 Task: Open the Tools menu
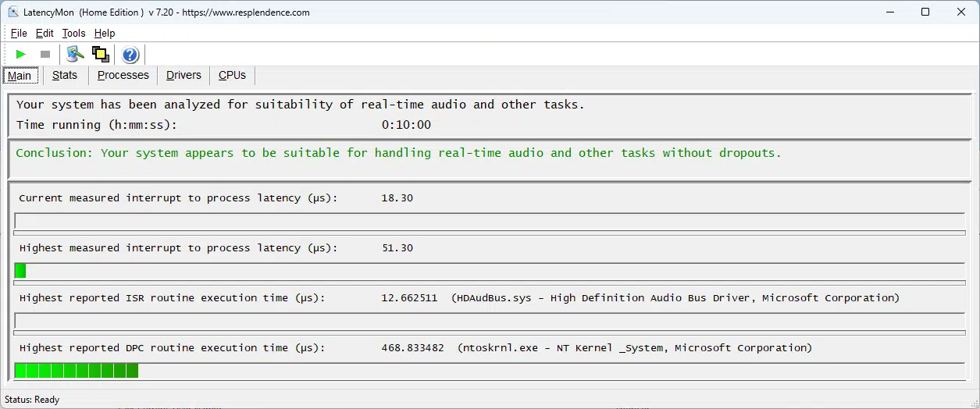[x=73, y=34]
